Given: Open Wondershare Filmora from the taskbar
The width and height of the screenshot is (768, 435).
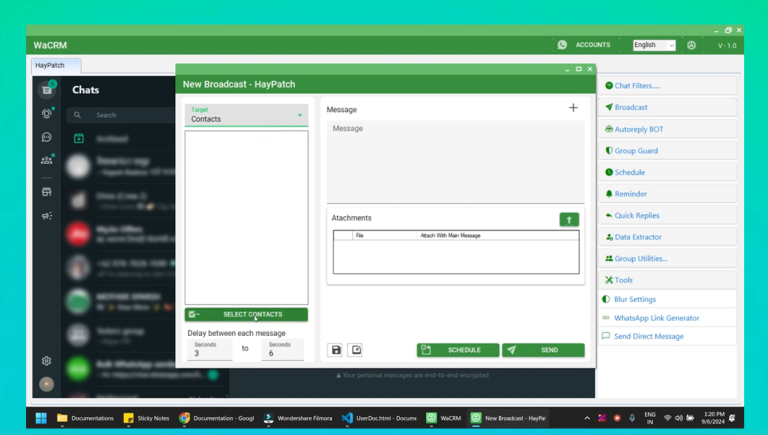Looking at the screenshot, I should [298, 418].
